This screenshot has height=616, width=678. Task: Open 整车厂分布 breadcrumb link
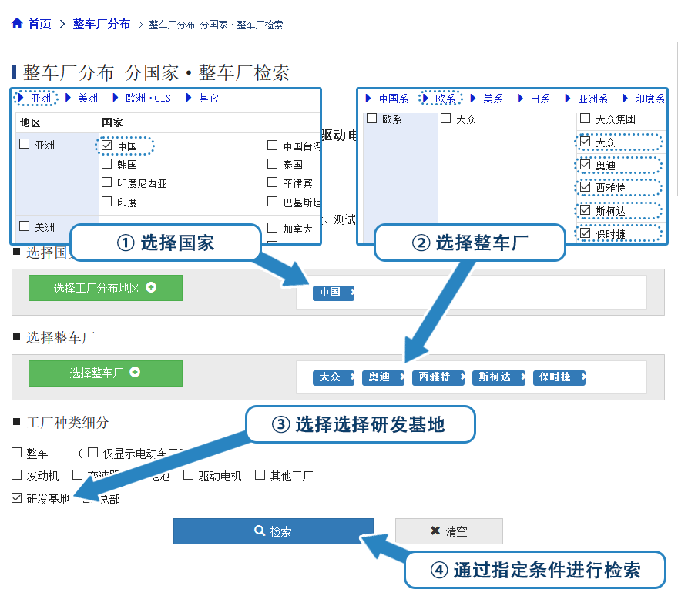click(101, 24)
